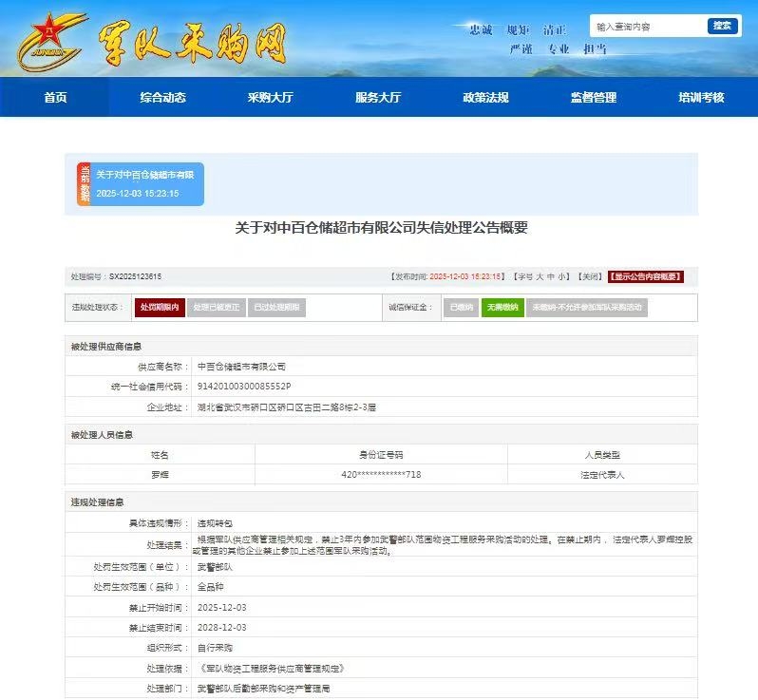Open the 政策法规 menu item
758x700 pixels.
pyautogui.click(x=485, y=97)
